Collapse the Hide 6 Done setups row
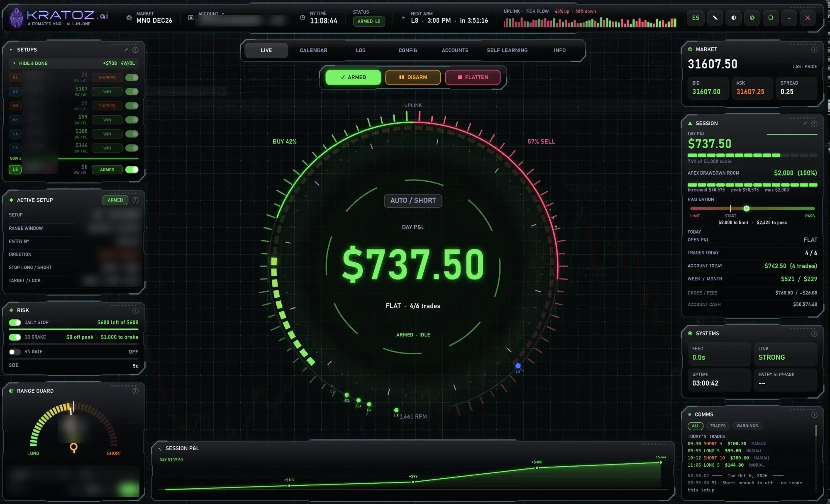The image size is (830, 504). tap(73, 63)
